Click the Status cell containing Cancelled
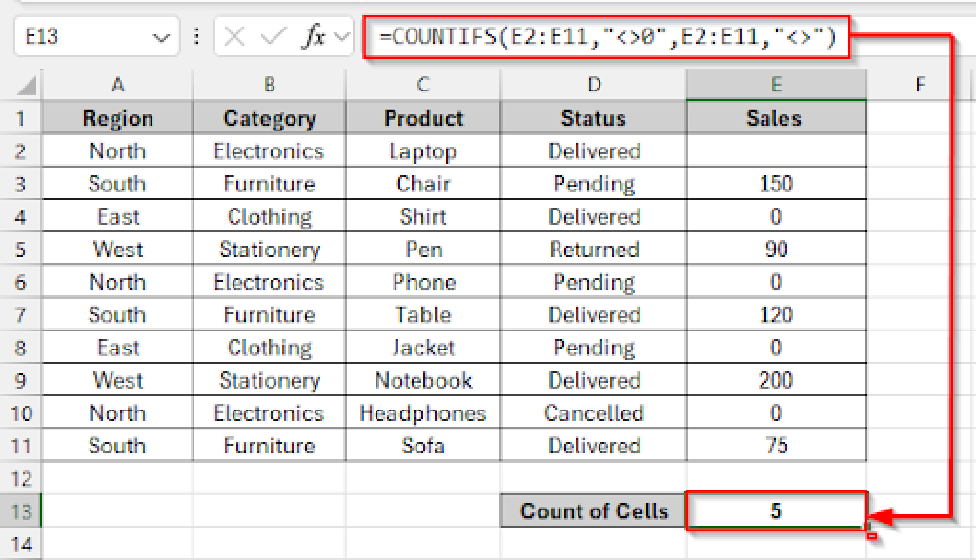Screen dimensions: 976x560 click(x=592, y=413)
